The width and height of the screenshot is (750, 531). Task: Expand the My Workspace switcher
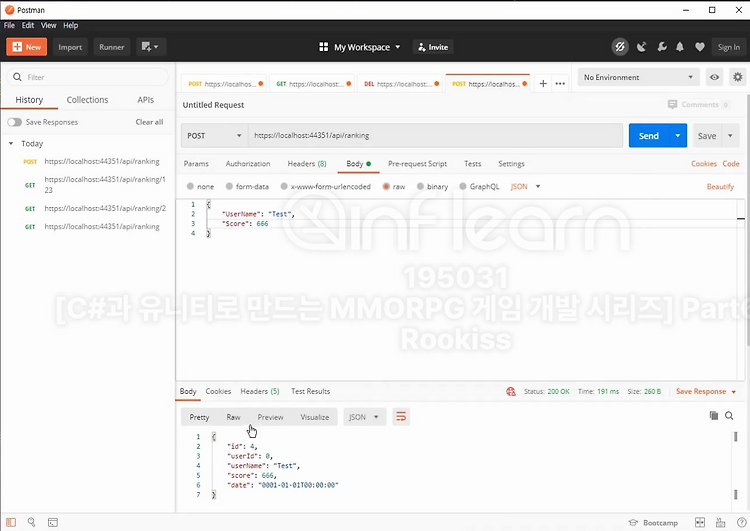(x=359, y=47)
